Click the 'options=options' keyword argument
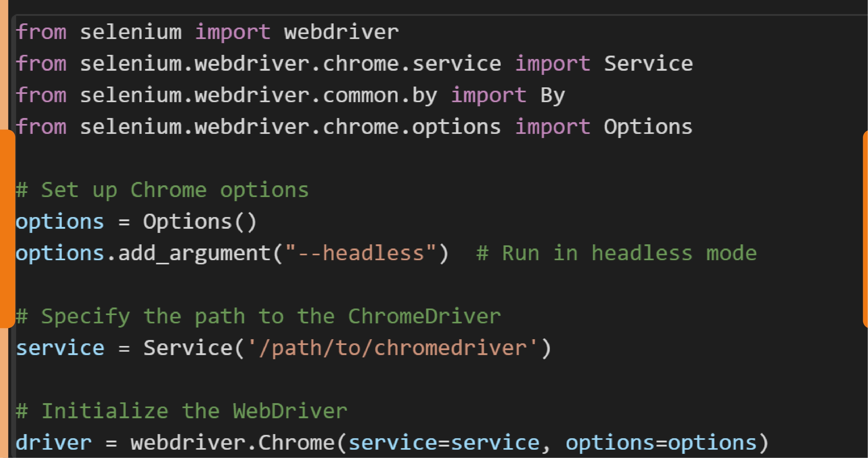Viewport: 868px width, 458px height. pos(661,443)
